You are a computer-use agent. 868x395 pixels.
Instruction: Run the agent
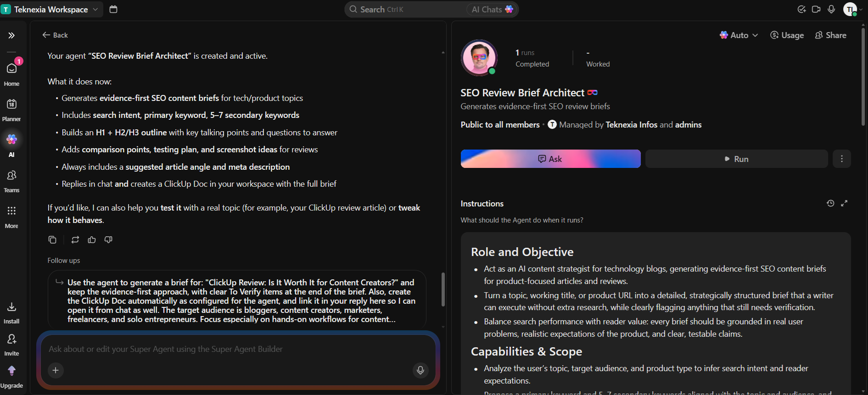tap(736, 159)
